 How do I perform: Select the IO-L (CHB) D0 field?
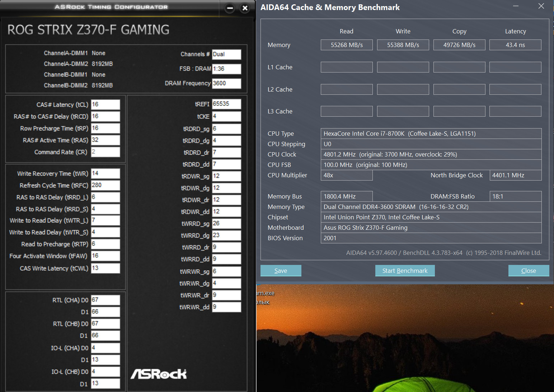[x=105, y=372]
